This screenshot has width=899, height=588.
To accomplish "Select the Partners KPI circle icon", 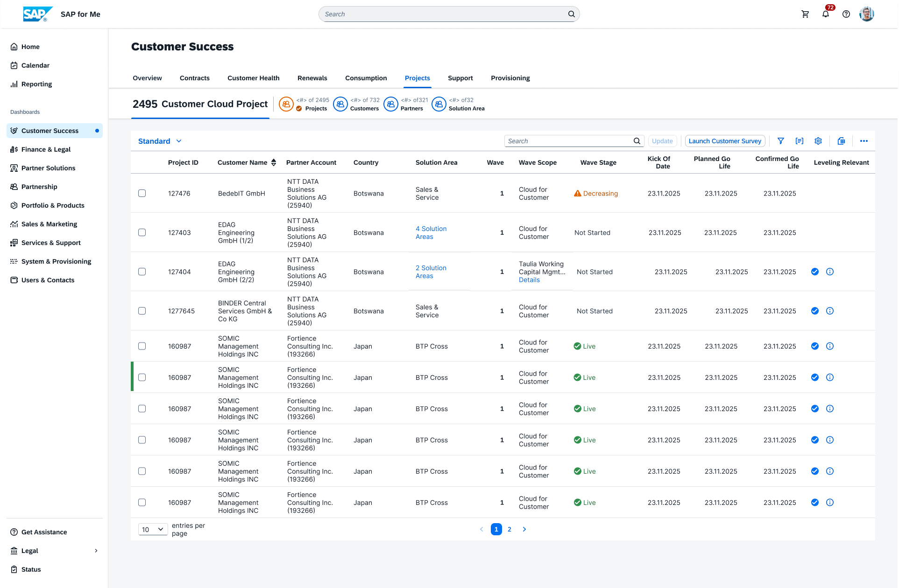I will 391,104.
